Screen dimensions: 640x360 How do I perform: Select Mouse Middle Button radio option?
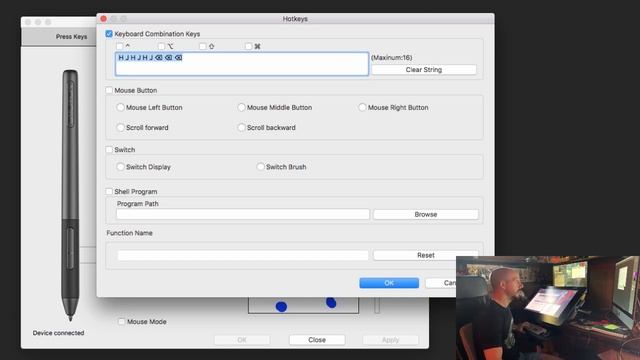241,107
